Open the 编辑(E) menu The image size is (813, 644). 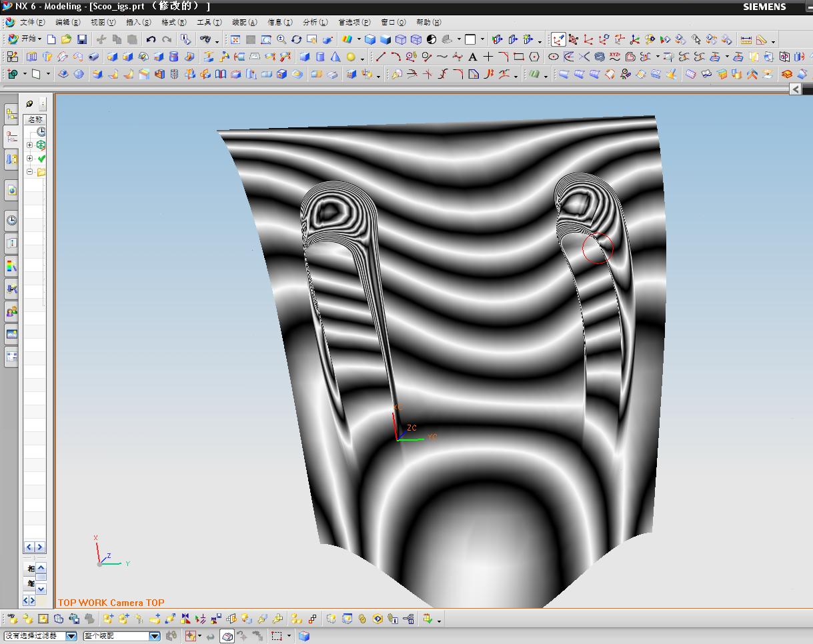[x=67, y=23]
